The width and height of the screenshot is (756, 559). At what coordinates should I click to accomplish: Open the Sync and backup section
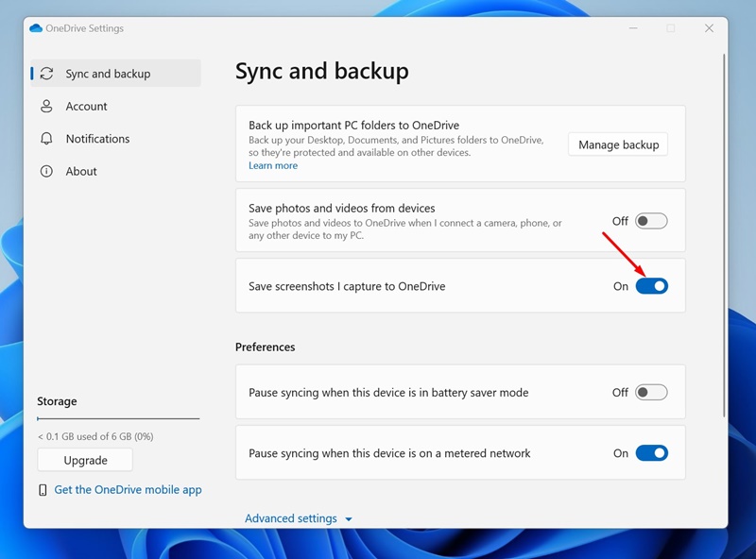(x=104, y=73)
